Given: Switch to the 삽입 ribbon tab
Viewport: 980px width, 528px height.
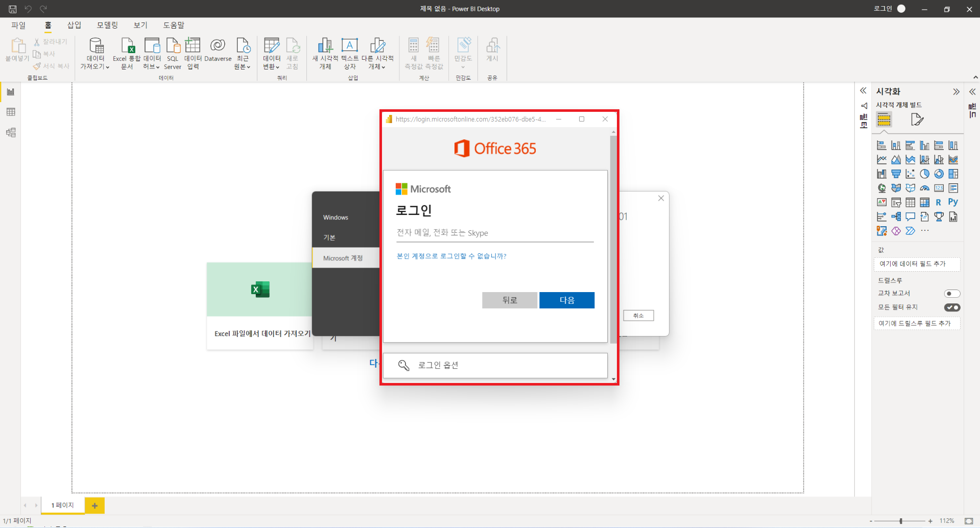Looking at the screenshot, I should (74, 25).
